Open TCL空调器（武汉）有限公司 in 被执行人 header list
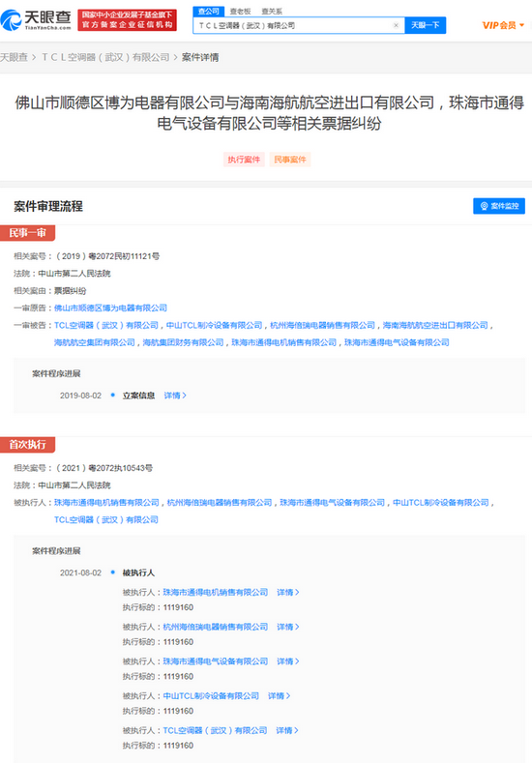532x763 pixels. [x=106, y=519]
